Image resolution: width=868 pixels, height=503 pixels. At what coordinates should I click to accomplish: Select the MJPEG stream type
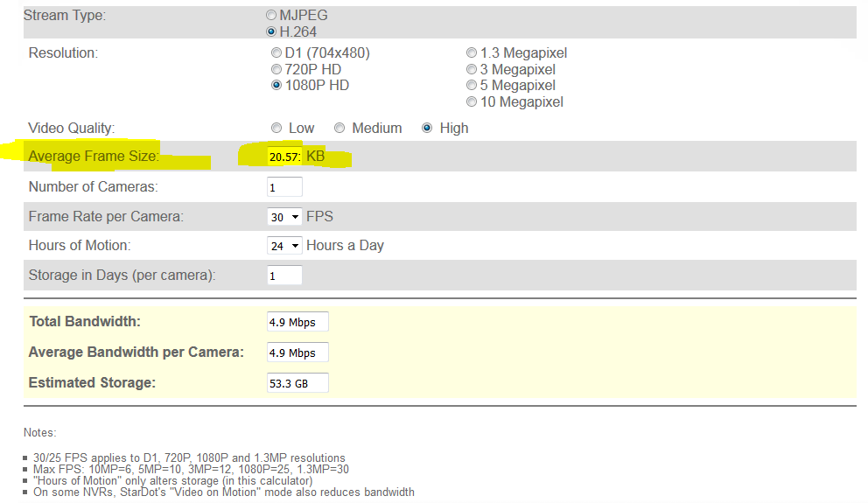271,16
